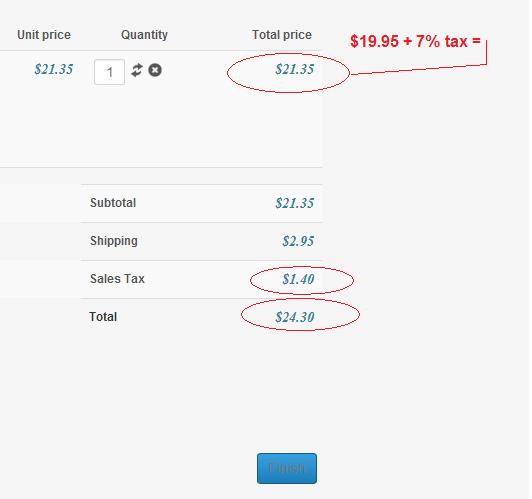Click the circled $21.35 total price
This screenshot has height=499, width=532.
point(294,69)
